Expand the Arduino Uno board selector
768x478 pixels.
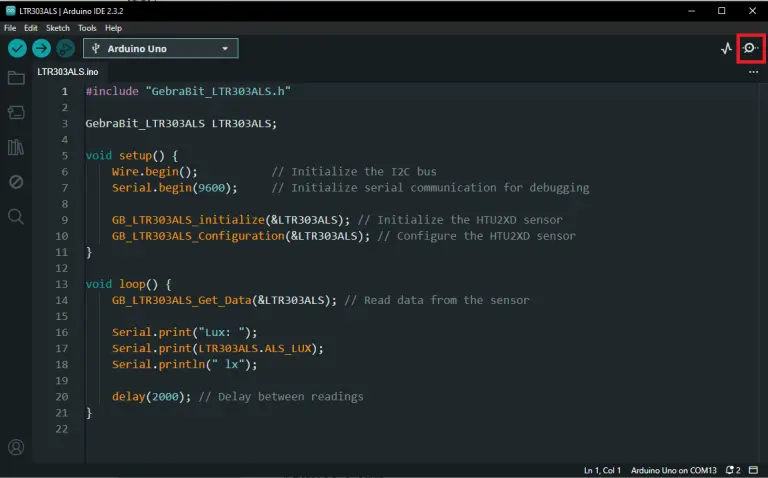point(161,48)
